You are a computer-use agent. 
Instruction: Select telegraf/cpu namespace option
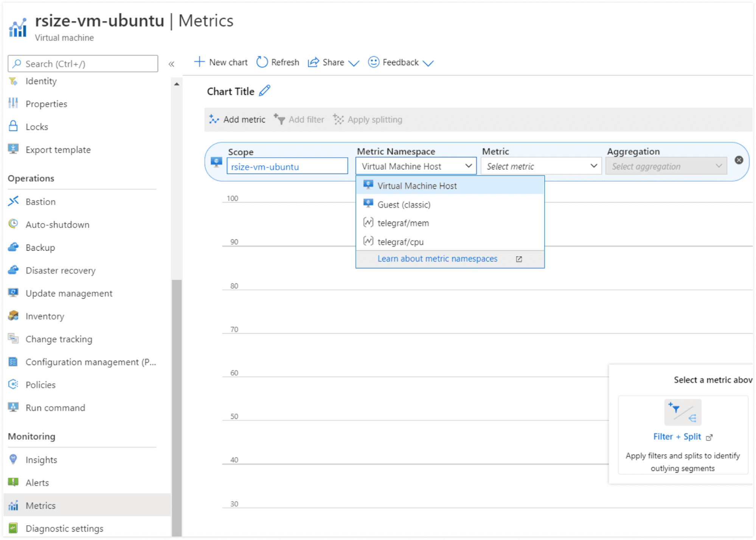pyautogui.click(x=401, y=242)
